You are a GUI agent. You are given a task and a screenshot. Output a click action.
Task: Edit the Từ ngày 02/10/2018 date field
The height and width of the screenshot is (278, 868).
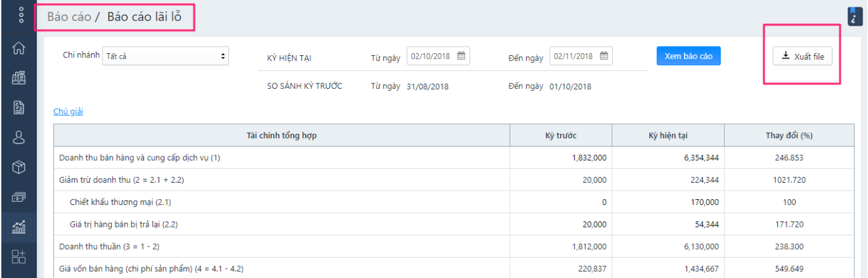pyautogui.click(x=439, y=56)
